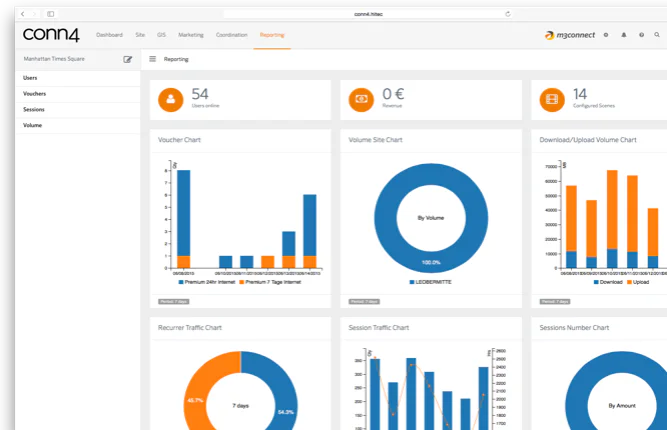Open the help question mark icon
The image size is (667, 430).
pyautogui.click(x=641, y=35)
